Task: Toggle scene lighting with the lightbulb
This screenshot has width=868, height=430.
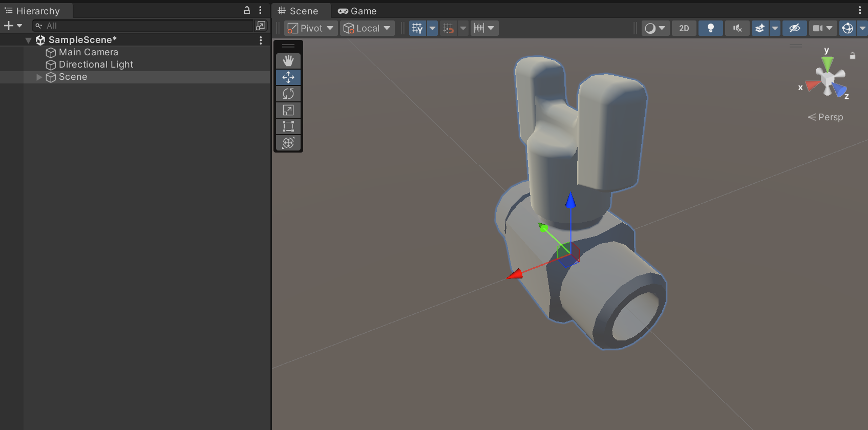Action: point(710,28)
